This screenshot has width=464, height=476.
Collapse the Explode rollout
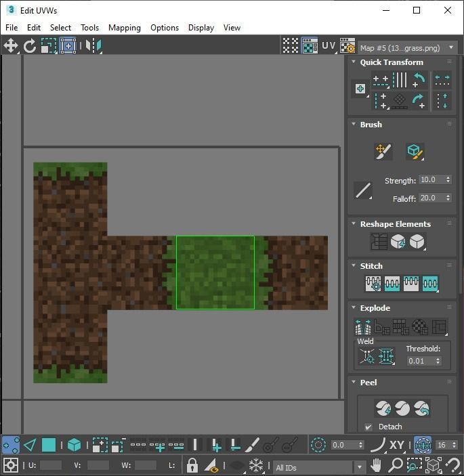(354, 307)
